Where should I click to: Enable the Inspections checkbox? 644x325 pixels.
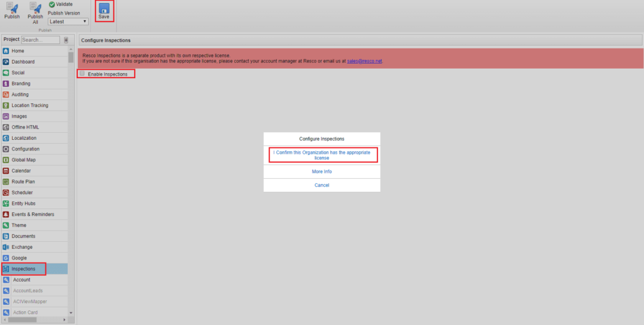coord(82,74)
